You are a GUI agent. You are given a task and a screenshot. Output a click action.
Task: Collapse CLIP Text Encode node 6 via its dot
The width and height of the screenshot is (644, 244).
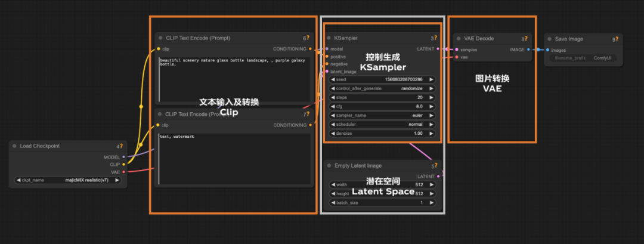click(160, 38)
